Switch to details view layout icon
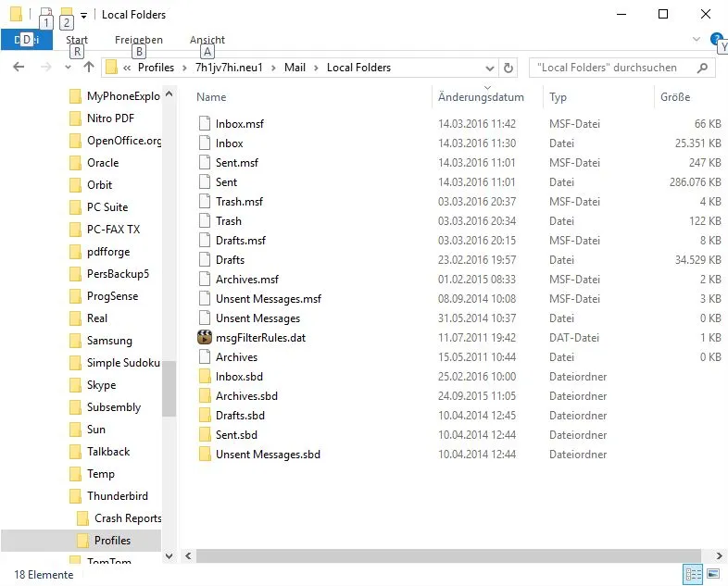The width and height of the screenshot is (728, 586). pyautogui.click(x=693, y=574)
